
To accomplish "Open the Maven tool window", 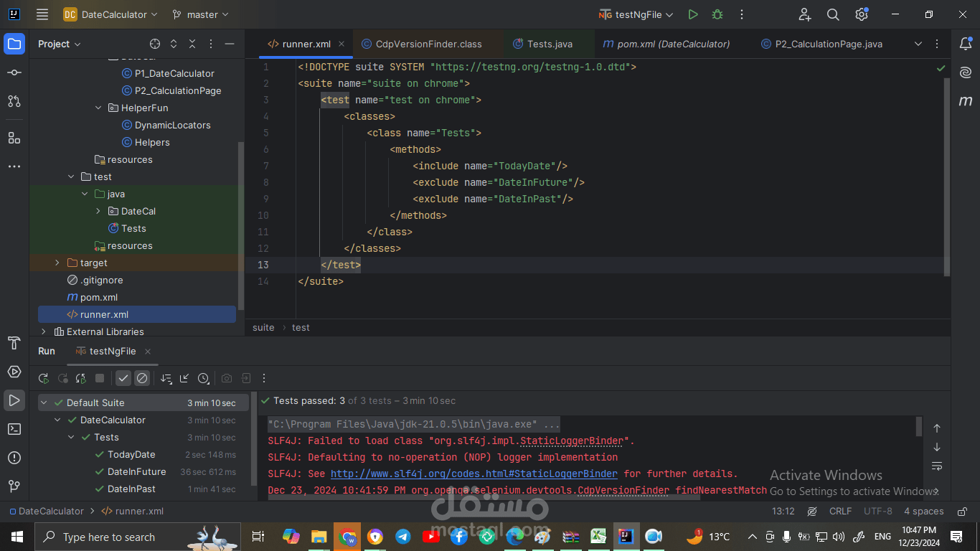I will (966, 101).
